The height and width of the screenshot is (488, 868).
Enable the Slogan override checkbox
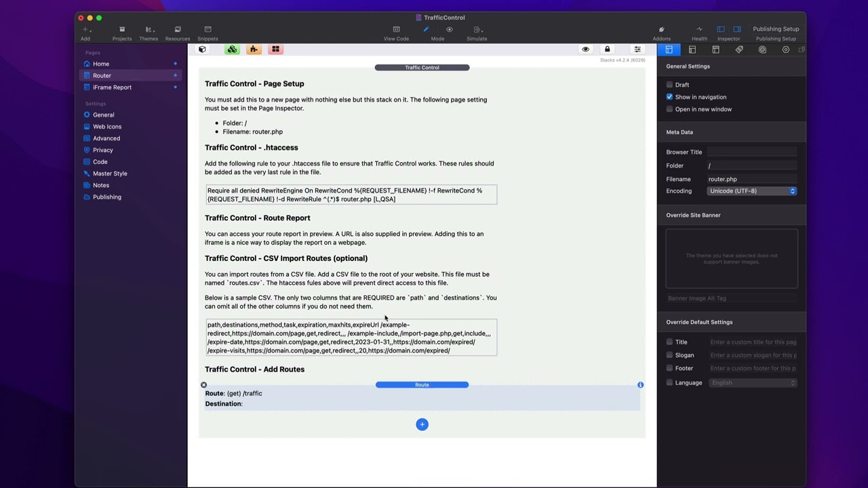tap(669, 355)
